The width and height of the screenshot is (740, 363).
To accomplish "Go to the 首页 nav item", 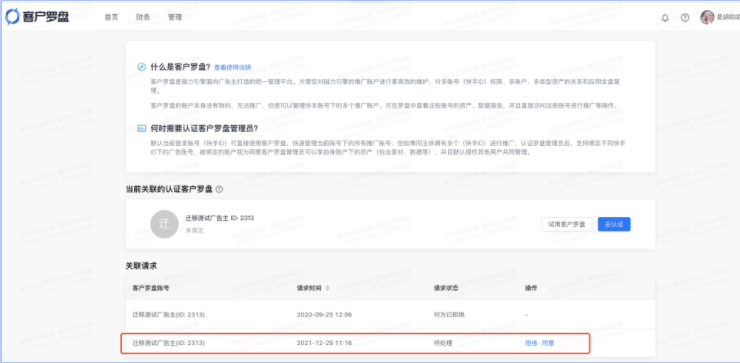I will (x=111, y=17).
